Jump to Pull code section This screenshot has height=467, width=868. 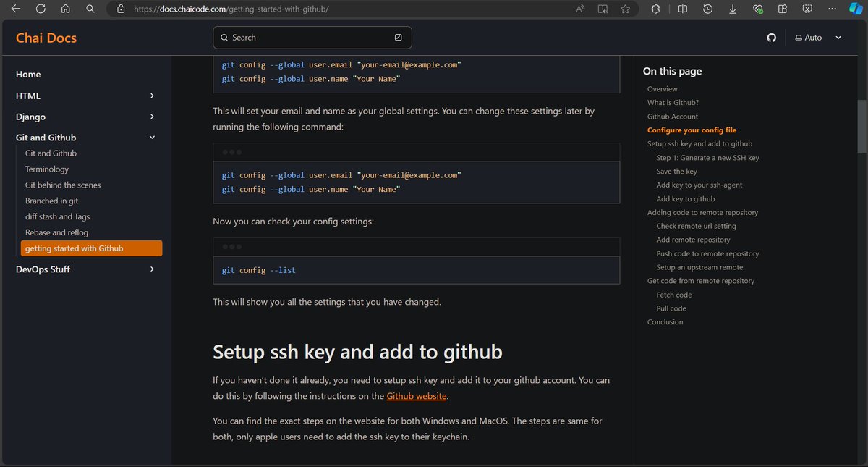pyautogui.click(x=671, y=308)
